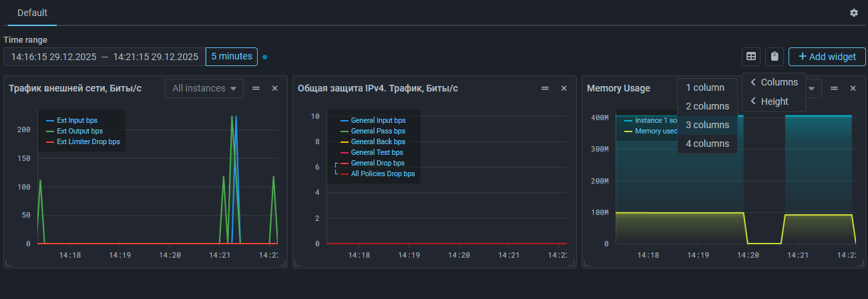Viewport: 868px width, 299px height.
Task: Click the clipboard paste icon button
Action: [x=774, y=57]
